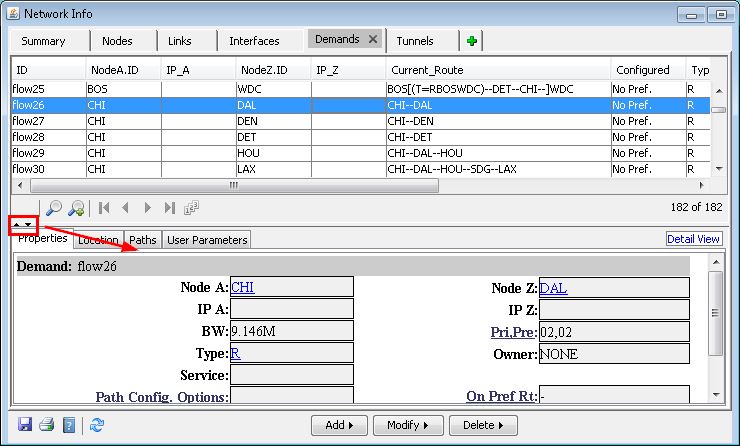Save using the floppy disk icon
The height and width of the screenshot is (446, 740).
click(25, 425)
